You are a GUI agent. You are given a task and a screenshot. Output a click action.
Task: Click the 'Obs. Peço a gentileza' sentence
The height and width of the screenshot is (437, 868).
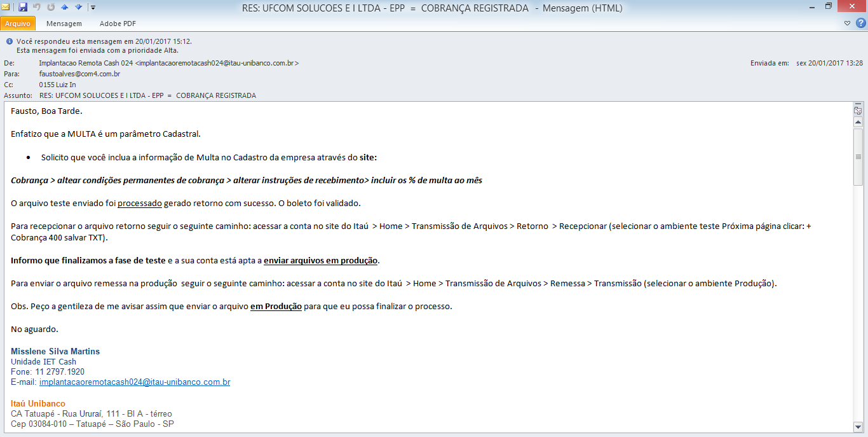tap(231, 307)
